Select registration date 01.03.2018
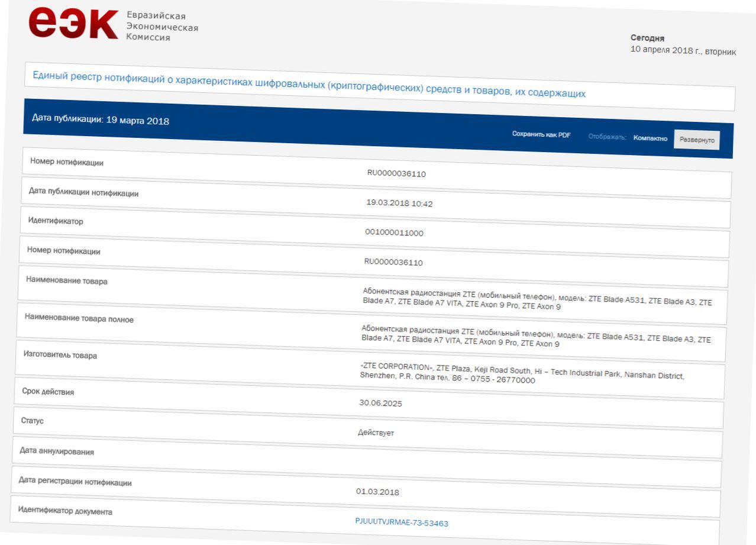Screen dimensions: 756x545 click(x=377, y=492)
